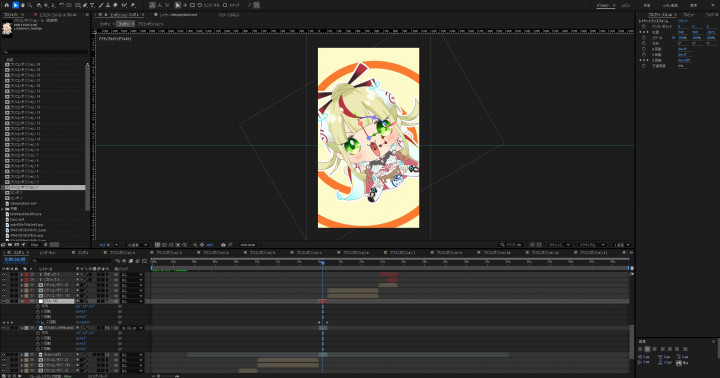Select the Eraser tool
The height and width of the screenshot is (378, 720).
click(115, 5)
